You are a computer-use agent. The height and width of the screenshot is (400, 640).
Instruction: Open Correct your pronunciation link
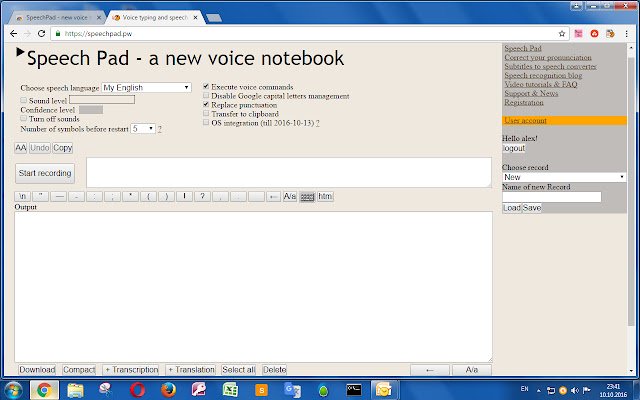pyautogui.click(x=548, y=57)
